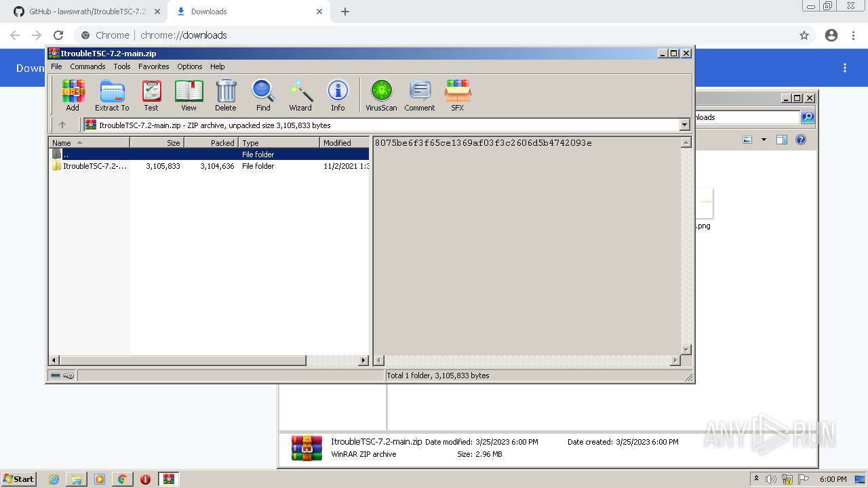The image size is (868, 488).
Task: Show hidden tray icons arrow
Action: pos(756,479)
